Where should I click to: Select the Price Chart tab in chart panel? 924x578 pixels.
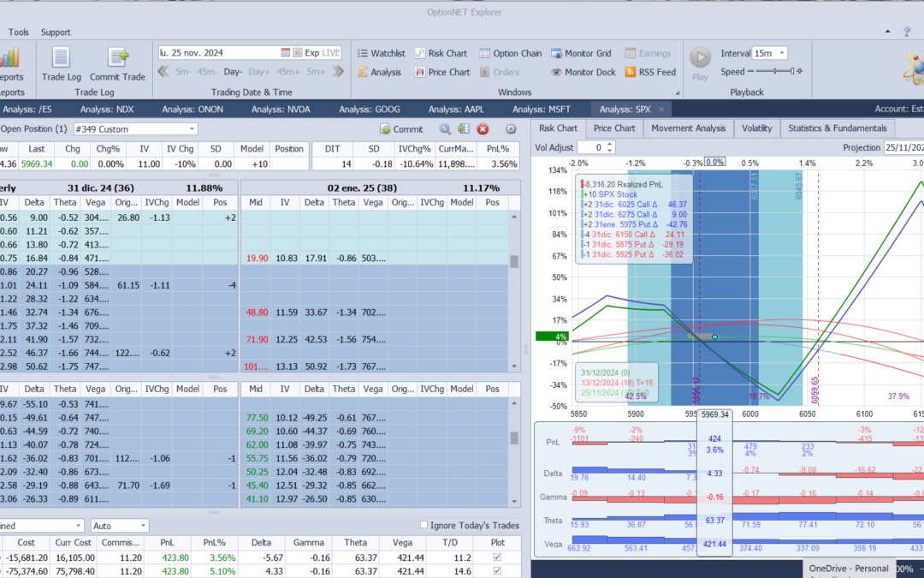coord(614,128)
